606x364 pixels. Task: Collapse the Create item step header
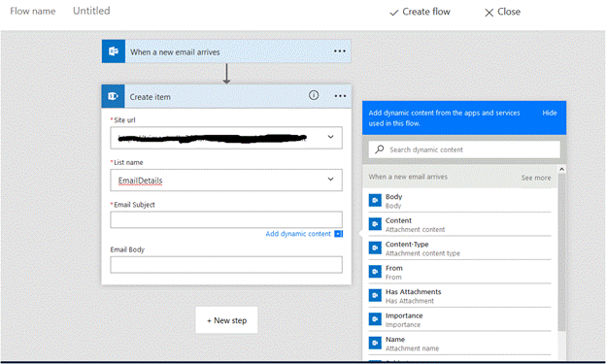(226, 96)
